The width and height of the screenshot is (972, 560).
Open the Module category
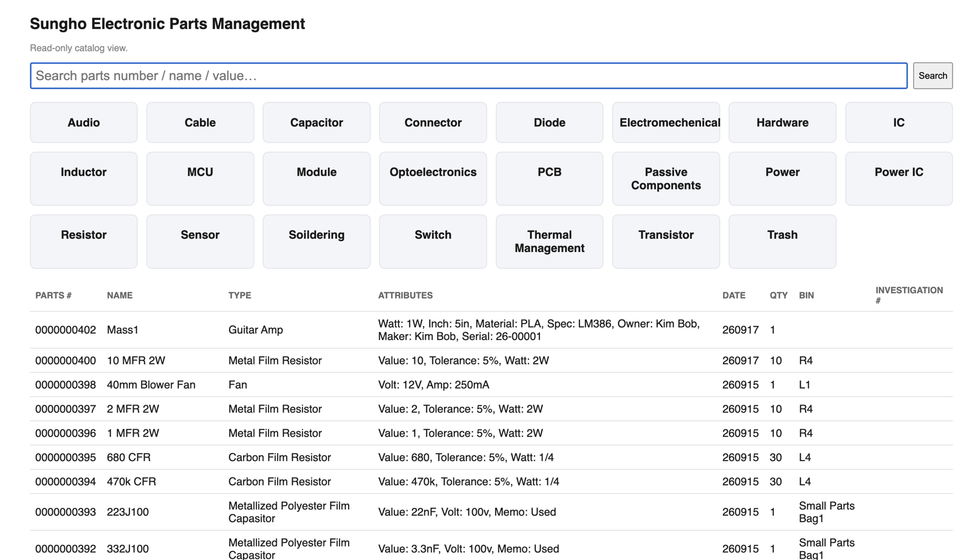(x=317, y=179)
